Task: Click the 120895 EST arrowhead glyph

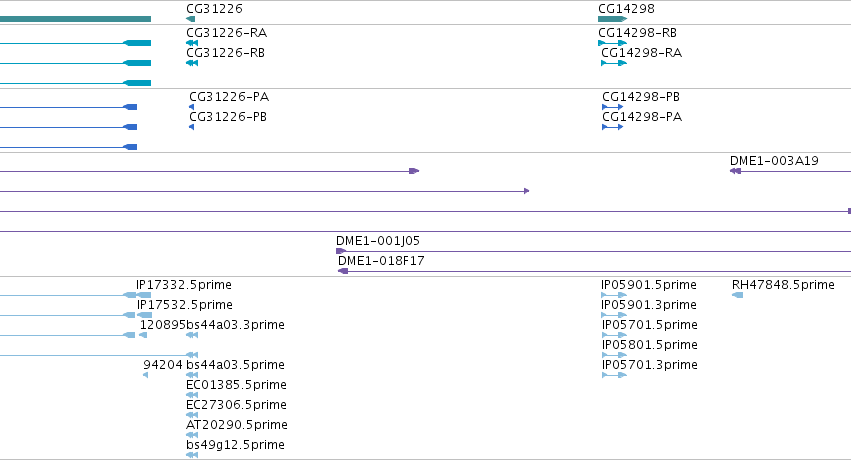Action: [143, 335]
